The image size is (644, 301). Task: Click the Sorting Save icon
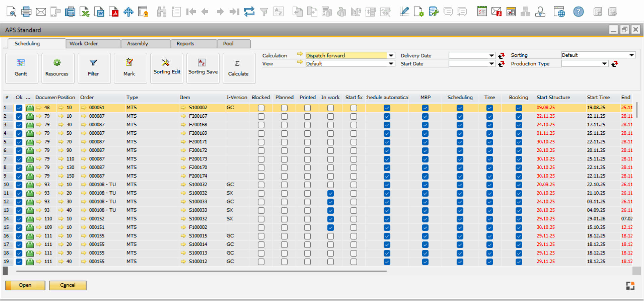tap(202, 63)
